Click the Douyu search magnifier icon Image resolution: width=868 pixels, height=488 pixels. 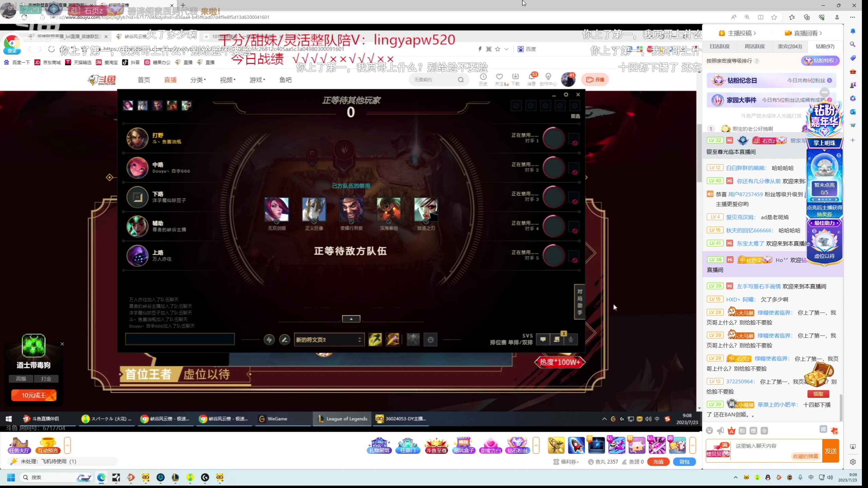[x=461, y=80]
